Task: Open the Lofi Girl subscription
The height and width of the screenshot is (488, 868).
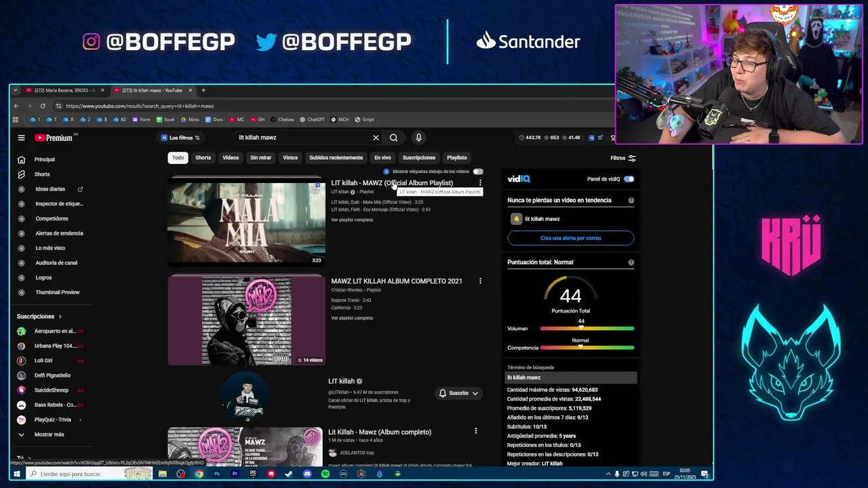Action: point(43,361)
